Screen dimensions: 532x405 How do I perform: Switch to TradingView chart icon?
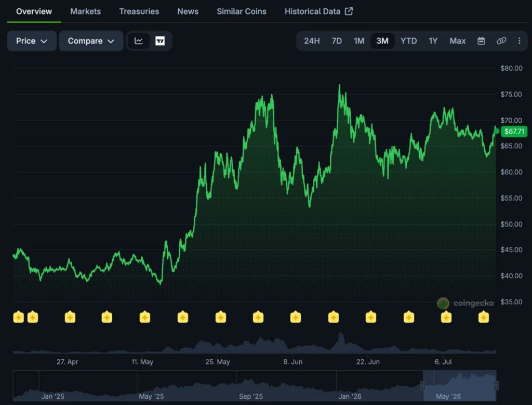pyautogui.click(x=160, y=41)
